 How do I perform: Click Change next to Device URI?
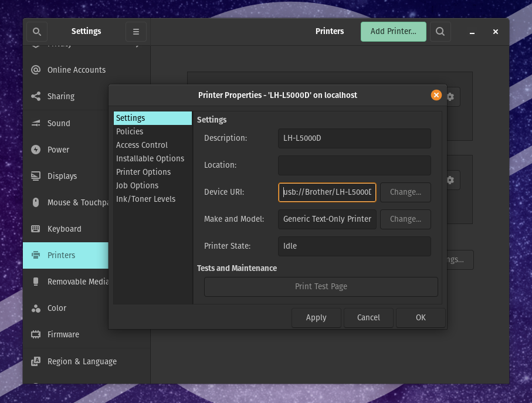pyautogui.click(x=405, y=192)
